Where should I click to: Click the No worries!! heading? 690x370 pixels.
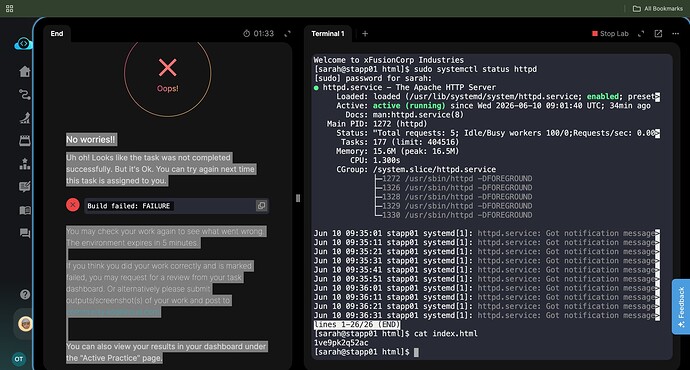91,139
